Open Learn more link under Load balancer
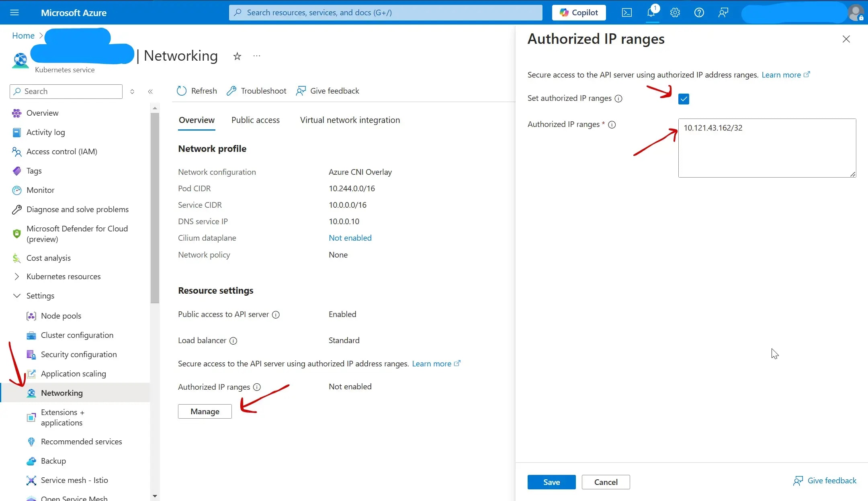 click(436, 364)
